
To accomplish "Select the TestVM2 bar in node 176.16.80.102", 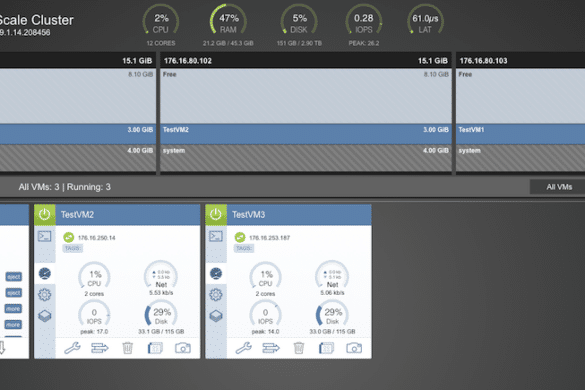I will 306,134.
